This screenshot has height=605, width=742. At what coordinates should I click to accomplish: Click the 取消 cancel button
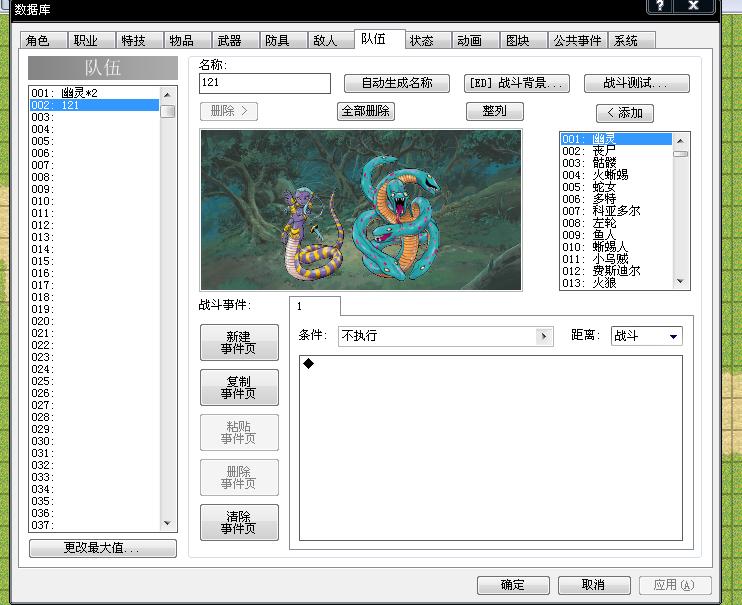point(594,585)
